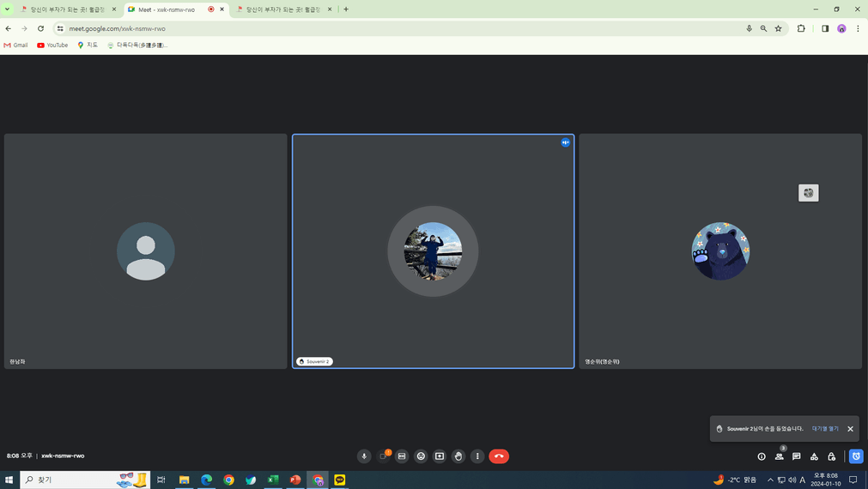Dismiss the raised hand notification

[851, 429]
